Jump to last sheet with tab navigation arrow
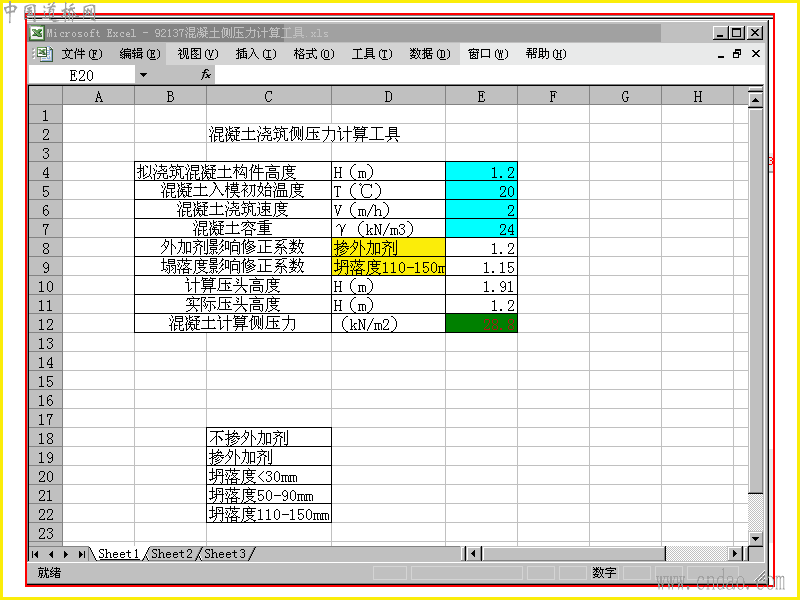This screenshot has width=800, height=600. point(82,554)
